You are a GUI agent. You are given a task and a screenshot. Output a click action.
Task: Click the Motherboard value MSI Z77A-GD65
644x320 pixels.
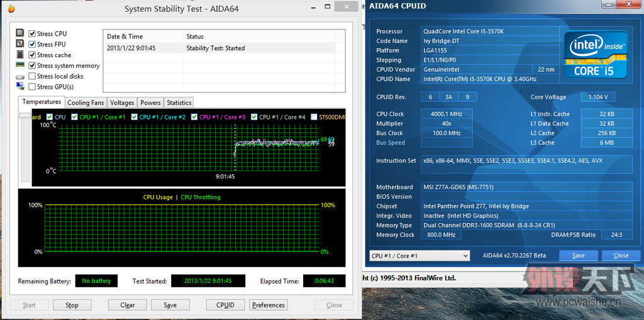coord(527,187)
